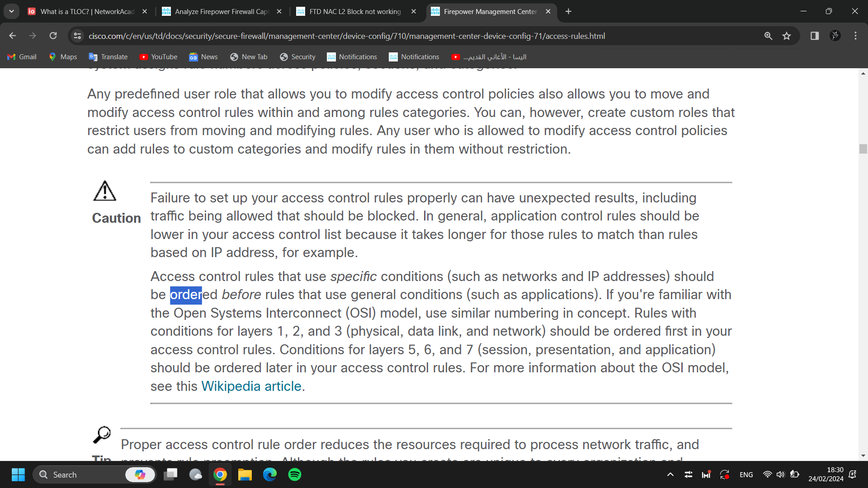Viewport: 868px width, 488px height.
Task: Reload the current page
Action: pyautogui.click(x=53, y=36)
